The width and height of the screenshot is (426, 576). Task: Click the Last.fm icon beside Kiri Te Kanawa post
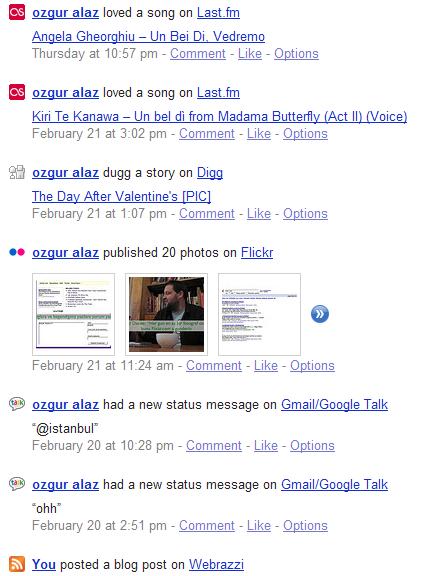click(17, 92)
